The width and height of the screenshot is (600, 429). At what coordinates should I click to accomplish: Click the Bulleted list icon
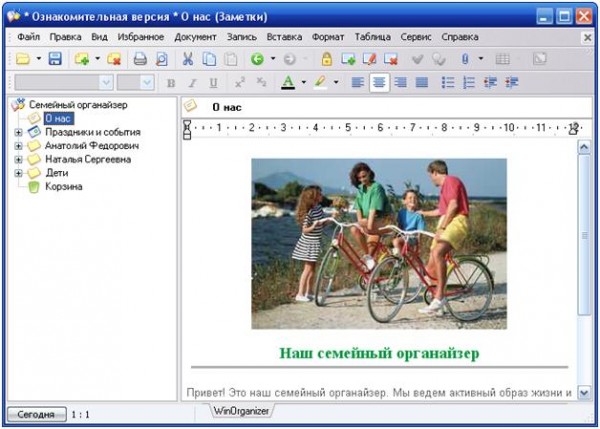coord(448,82)
